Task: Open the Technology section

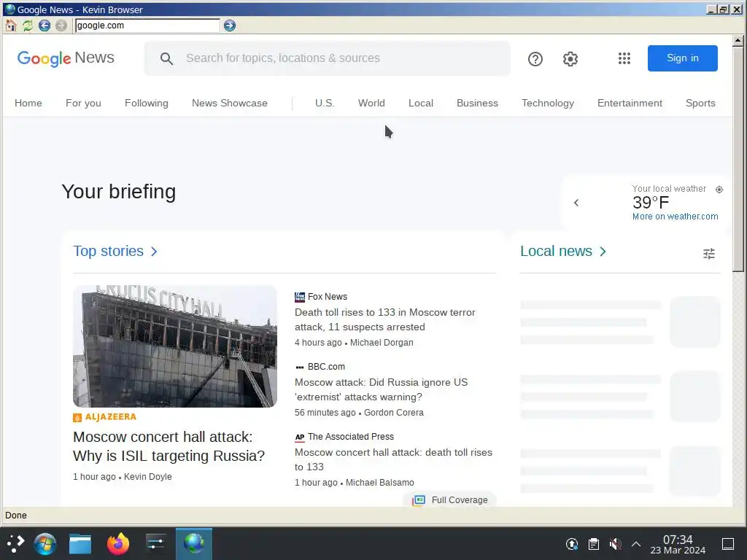Action: pos(547,103)
